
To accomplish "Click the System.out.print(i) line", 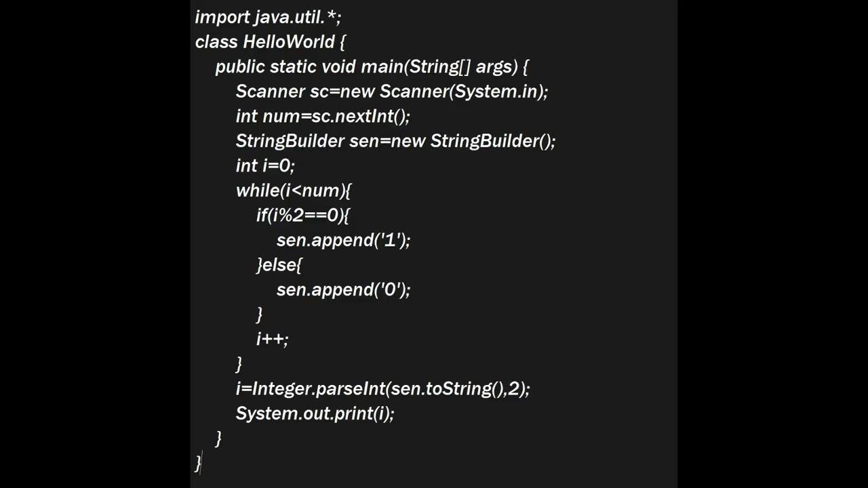I will 315,413.
